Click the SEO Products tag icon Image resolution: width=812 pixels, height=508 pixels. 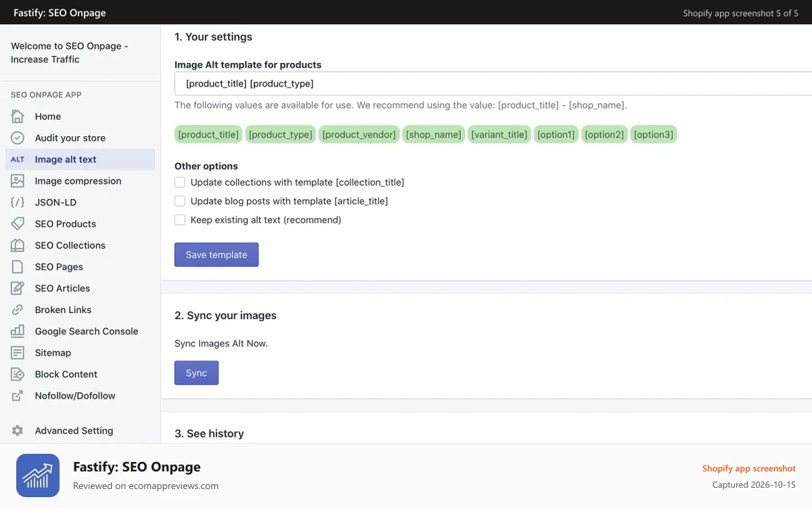coord(18,224)
